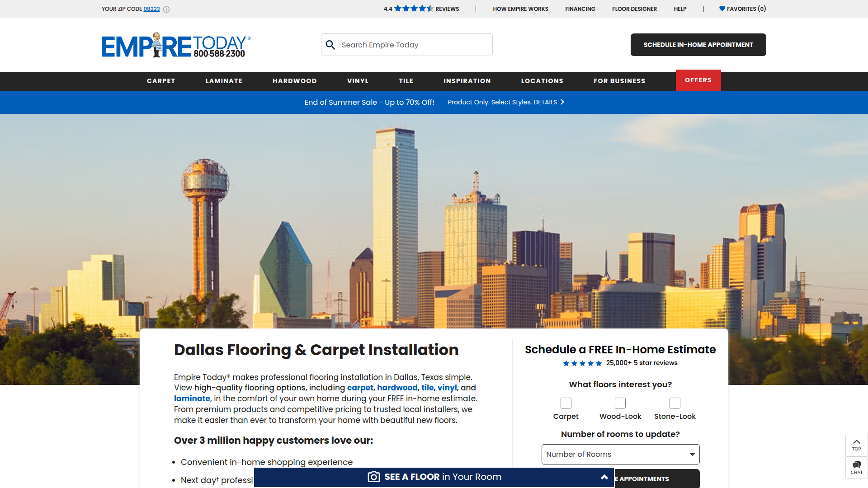The image size is (868, 488).
Task: Open Favorites (0) link
Action: pos(743,9)
